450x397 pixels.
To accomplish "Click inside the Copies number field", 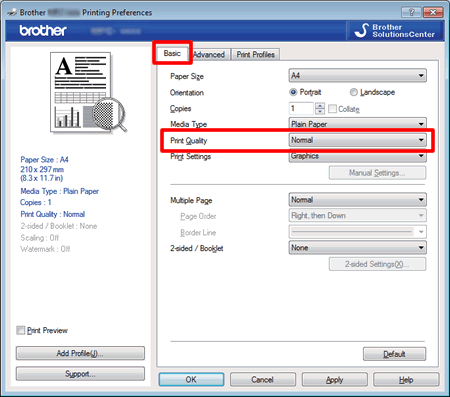I will (301, 108).
